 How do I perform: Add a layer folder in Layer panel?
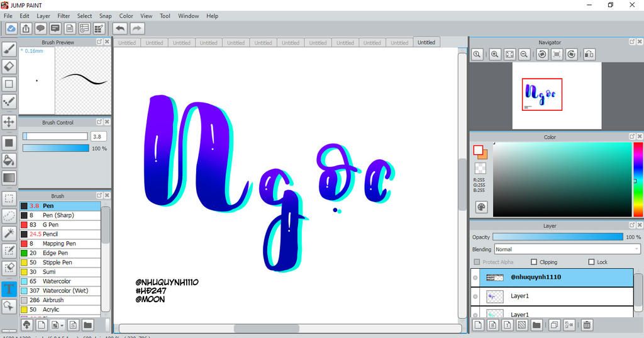[536, 325]
